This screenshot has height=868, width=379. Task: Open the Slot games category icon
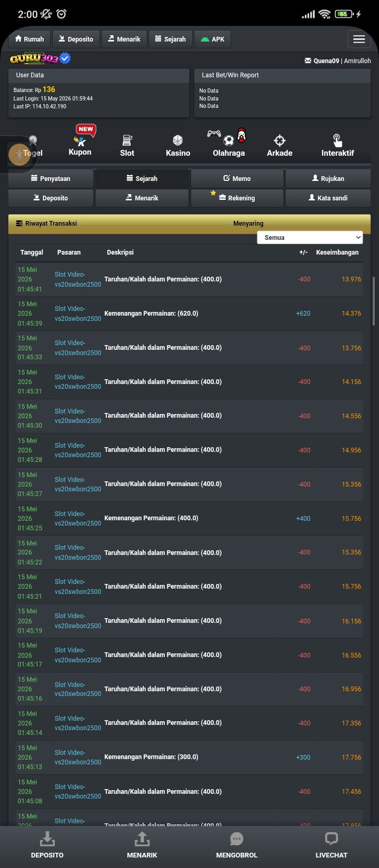pyautogui.click(x=127, y=140)
